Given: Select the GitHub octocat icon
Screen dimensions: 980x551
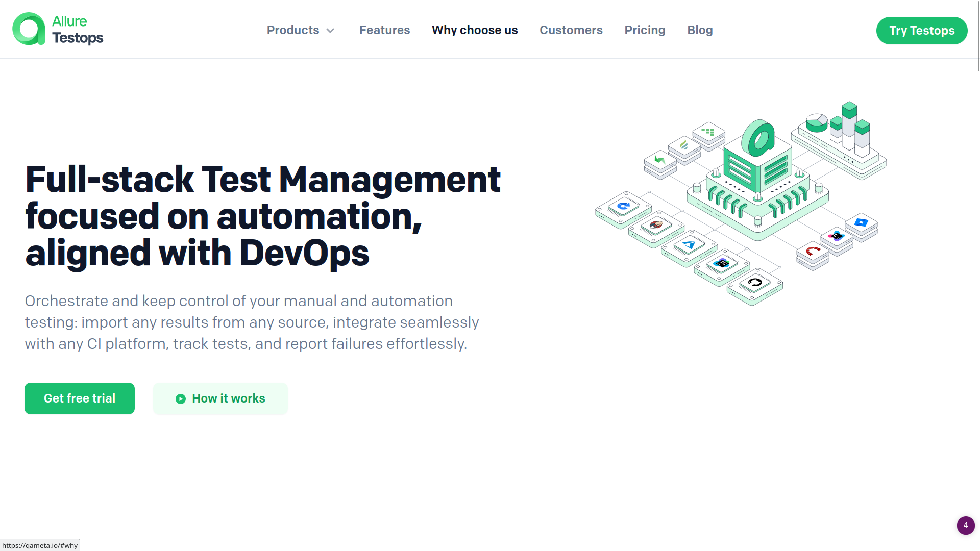Looking at the screenshot, I should tap(755, 282).
